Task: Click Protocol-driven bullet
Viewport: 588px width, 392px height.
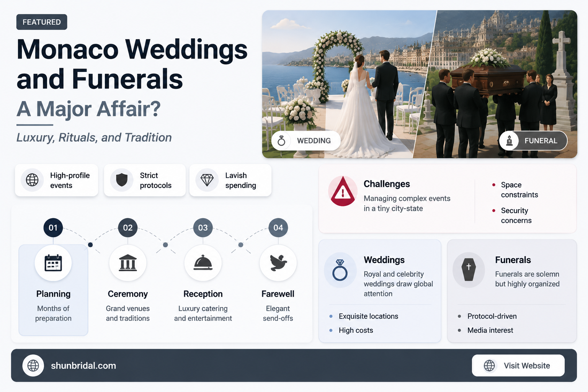Action: (x=492, y=316)
